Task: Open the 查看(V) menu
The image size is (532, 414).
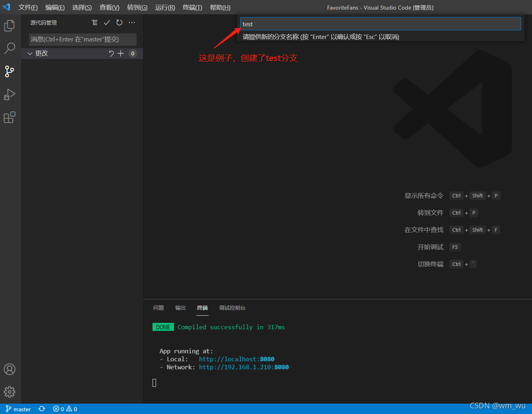Action: (110, 8)
